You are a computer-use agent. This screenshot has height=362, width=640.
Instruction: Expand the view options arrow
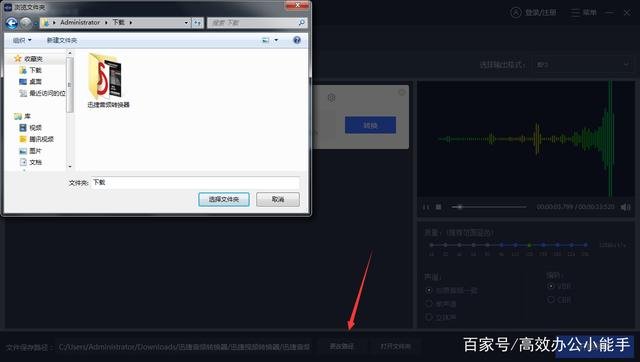tap(276, 40)
